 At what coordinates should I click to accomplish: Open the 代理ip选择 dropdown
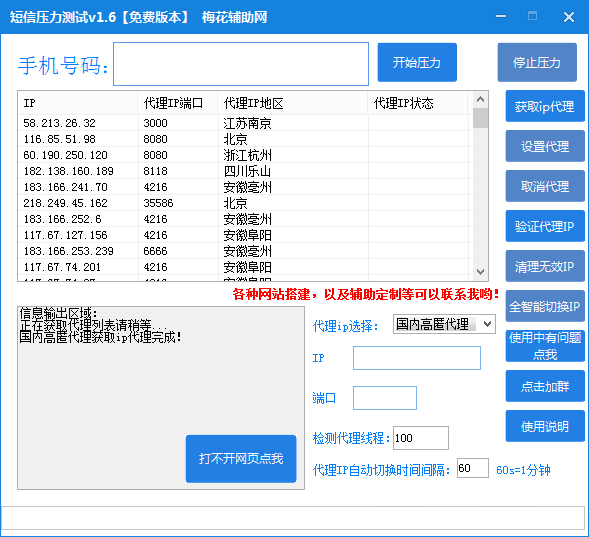[x=444, y=324]
